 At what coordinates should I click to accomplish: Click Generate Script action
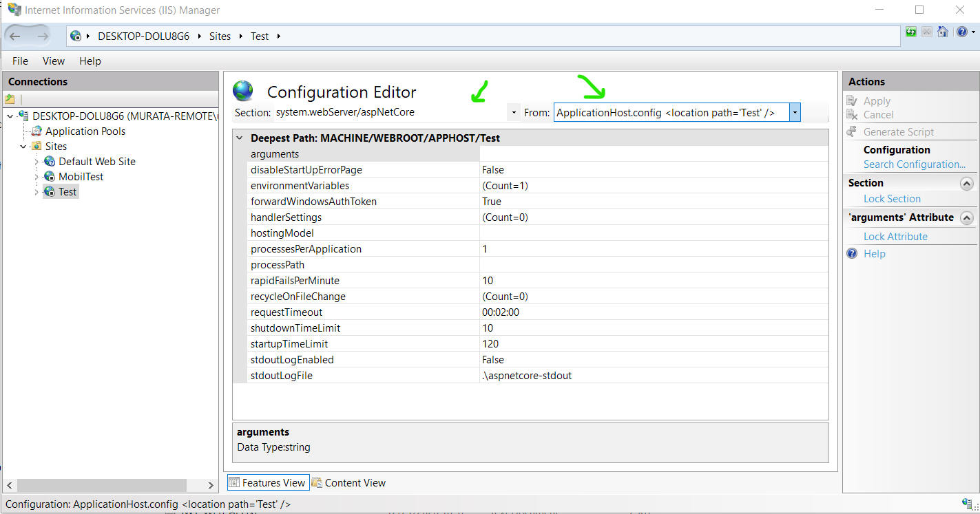899,131
